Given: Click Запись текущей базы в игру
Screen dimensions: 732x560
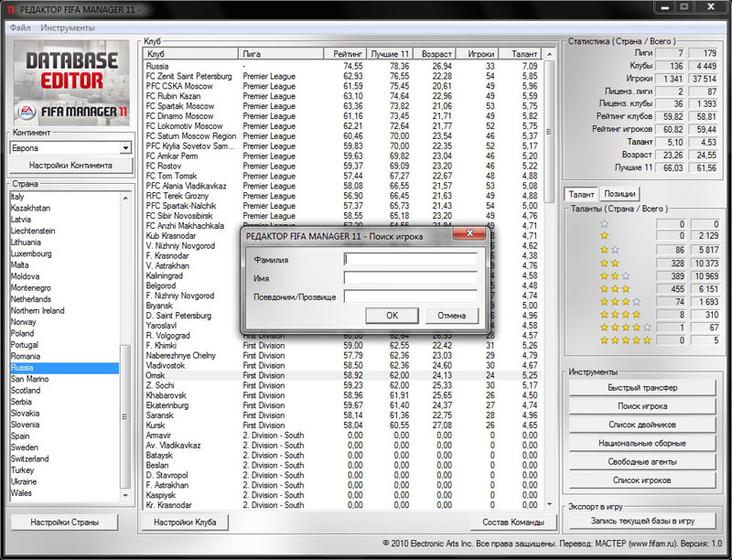Looking at the screenshot, I should click(642, 521).
